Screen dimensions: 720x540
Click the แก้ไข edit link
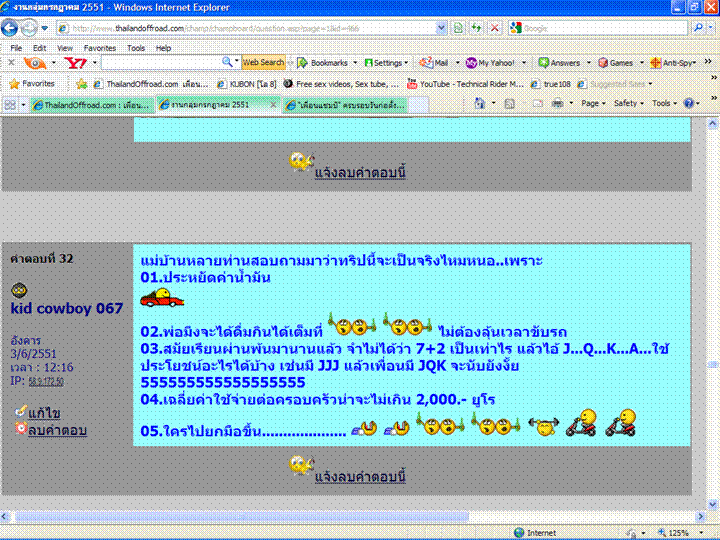44,412
